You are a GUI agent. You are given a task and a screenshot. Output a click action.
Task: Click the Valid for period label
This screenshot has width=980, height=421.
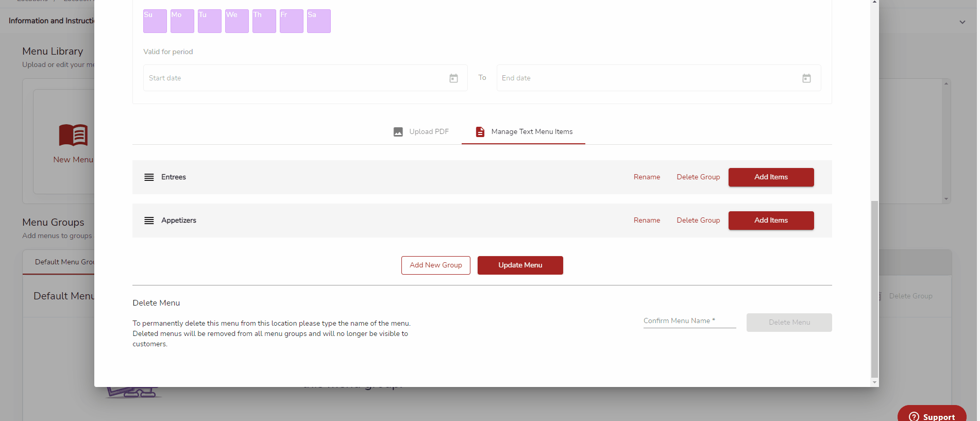[x=168, y=52]
